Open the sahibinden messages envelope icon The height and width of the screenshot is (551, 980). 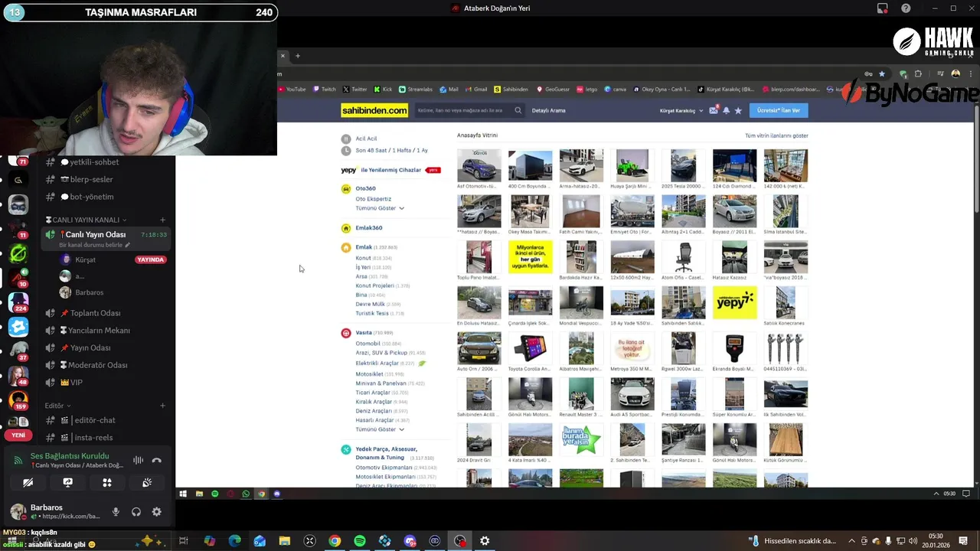(714, 110)
